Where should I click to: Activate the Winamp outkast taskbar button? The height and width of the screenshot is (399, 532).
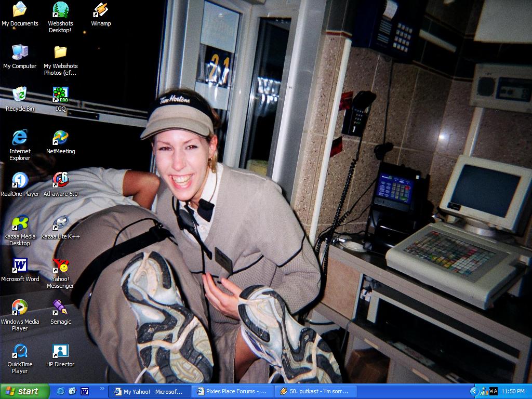(x=315, y=391)
